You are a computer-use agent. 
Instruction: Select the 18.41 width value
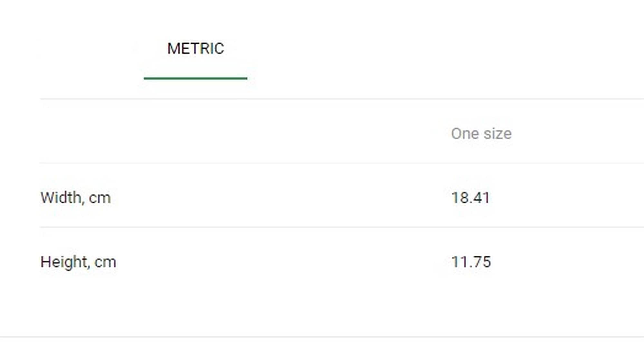(x=470, y=198)
